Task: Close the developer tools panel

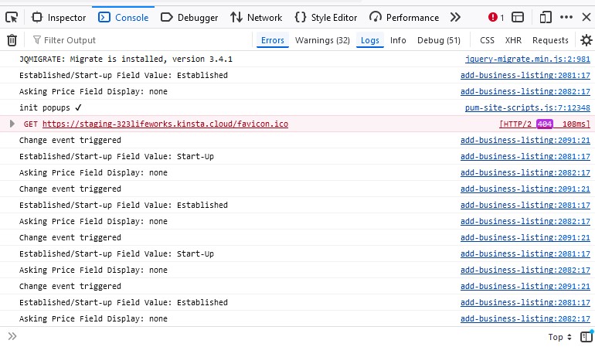Action: (586, 18)
